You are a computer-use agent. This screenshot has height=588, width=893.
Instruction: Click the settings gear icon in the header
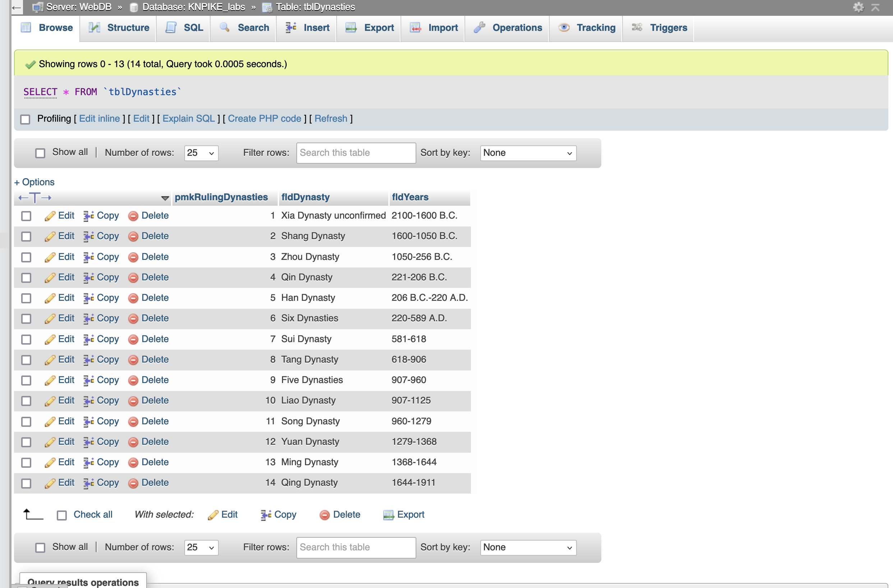858,7
